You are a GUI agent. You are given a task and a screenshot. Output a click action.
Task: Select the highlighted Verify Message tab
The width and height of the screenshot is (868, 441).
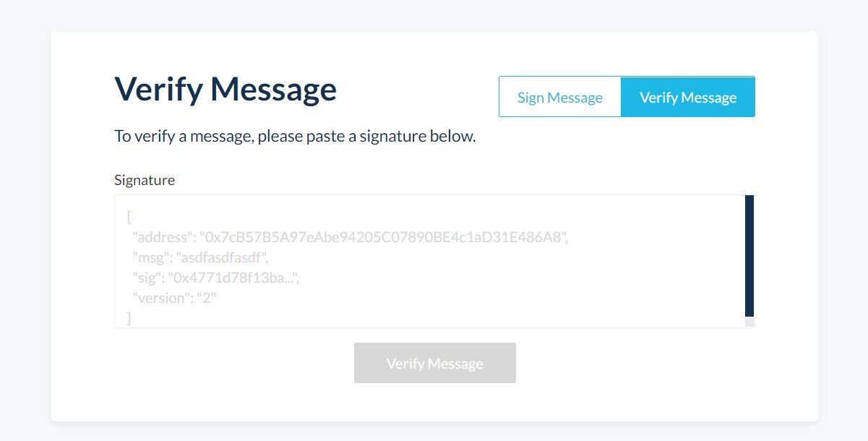(688, 97)
